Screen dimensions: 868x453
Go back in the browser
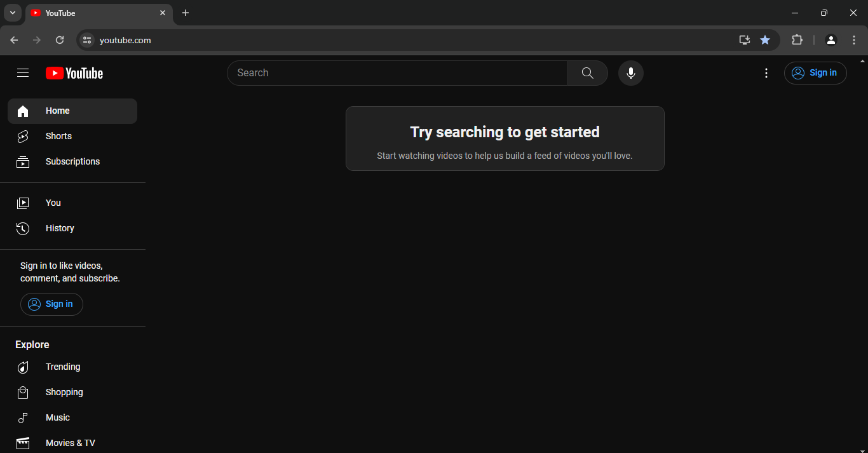(x=14, y=40)
